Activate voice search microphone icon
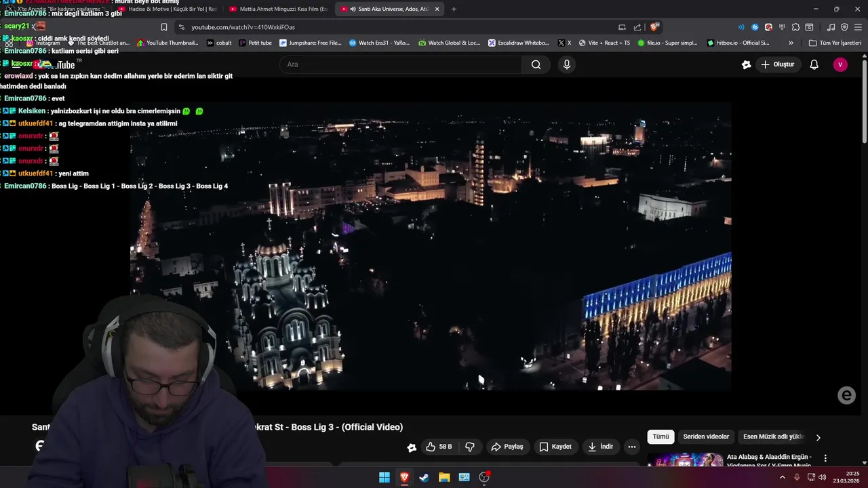 (567, 64)
